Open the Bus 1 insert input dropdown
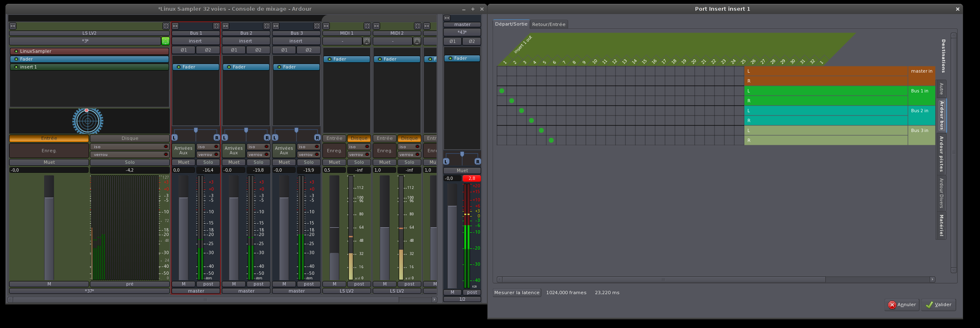Image resolution: width=980 pixels, height=328 pixels. (195, 41)
